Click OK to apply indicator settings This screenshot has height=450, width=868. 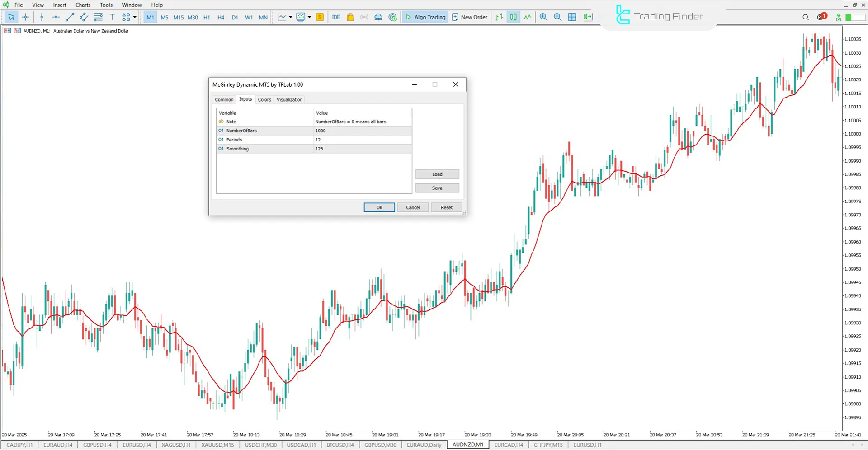pos(379,207)
